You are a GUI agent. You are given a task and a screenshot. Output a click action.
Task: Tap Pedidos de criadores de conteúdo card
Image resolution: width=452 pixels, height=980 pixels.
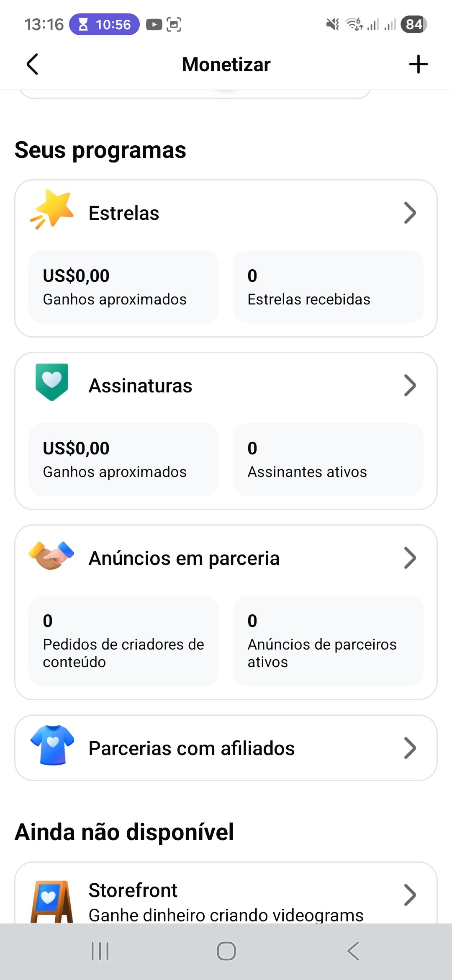(x=123, y=641)
